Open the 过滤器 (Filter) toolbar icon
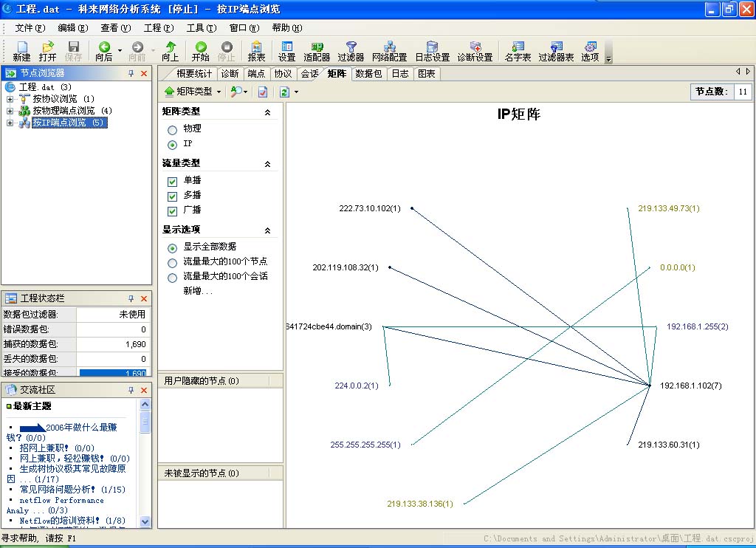Viewport: 756px width, 548px height. (351, 51)
